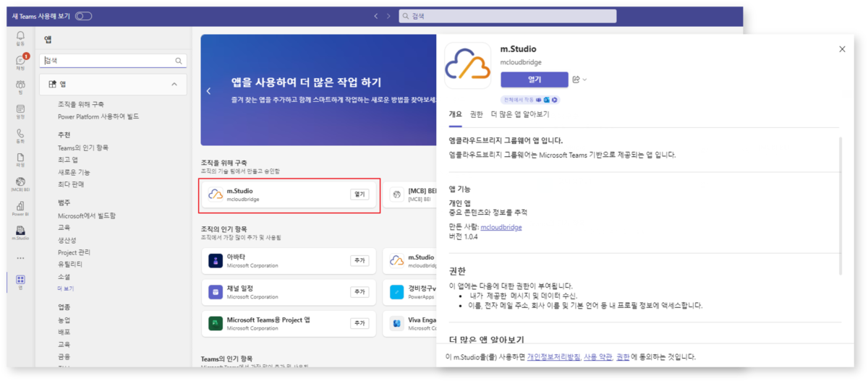
Task: Show the previous banner slide arrow
Action: (x=209, y=91)
